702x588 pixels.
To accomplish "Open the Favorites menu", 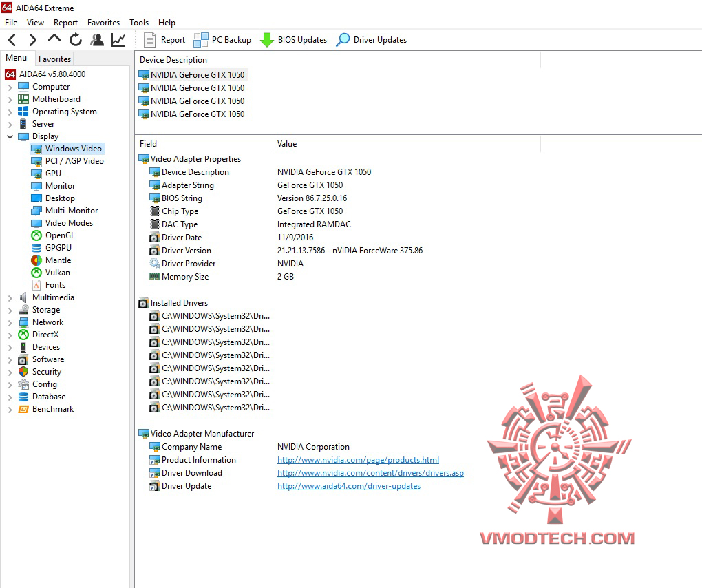I will pyautogui.click(x=103, y=23).
